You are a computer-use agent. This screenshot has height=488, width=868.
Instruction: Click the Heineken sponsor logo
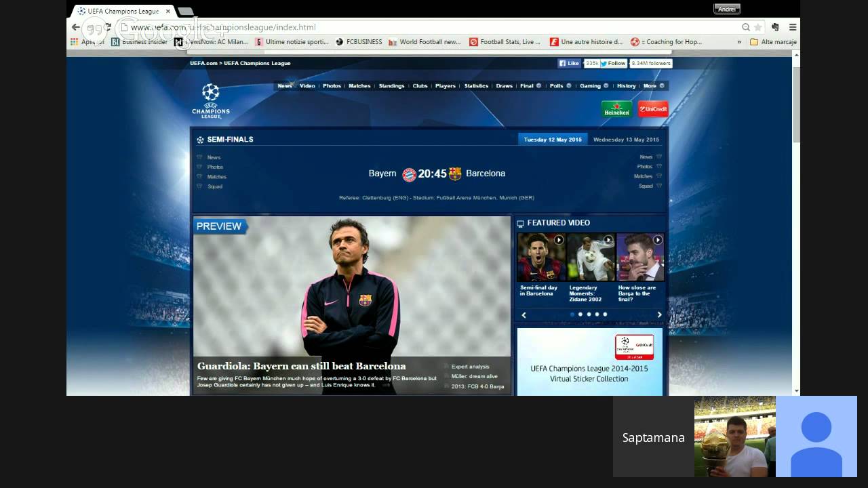tap(616, 109)
